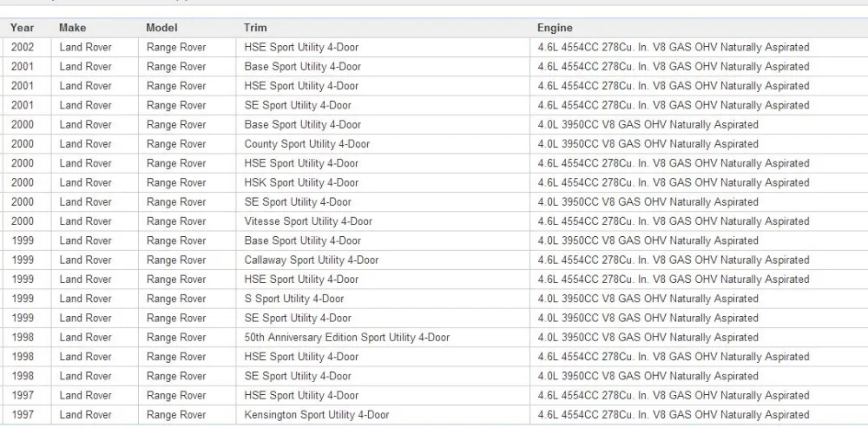Select the Vitesse Sport Utility 4-Door row
This screenshot has width=868, height=428.
tap(308, 221)
